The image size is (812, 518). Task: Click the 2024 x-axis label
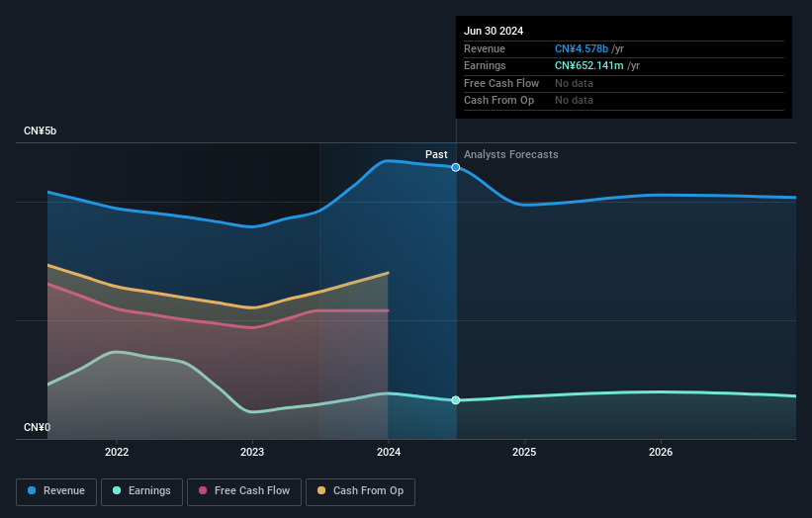(389, 452)
